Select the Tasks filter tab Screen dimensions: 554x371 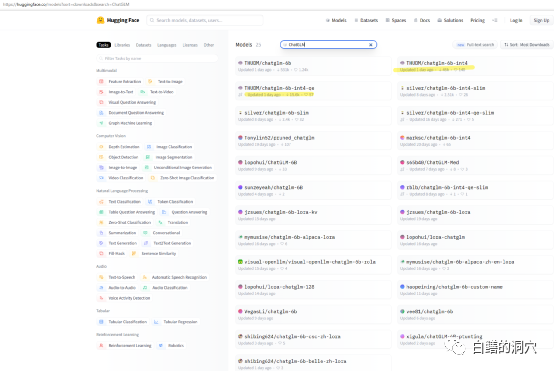point(104,45)
